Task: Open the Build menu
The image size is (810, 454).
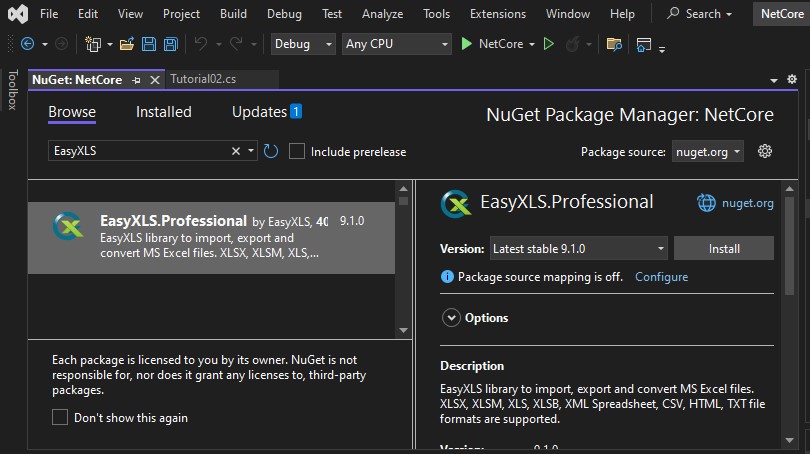Action: tap(233, 14)
